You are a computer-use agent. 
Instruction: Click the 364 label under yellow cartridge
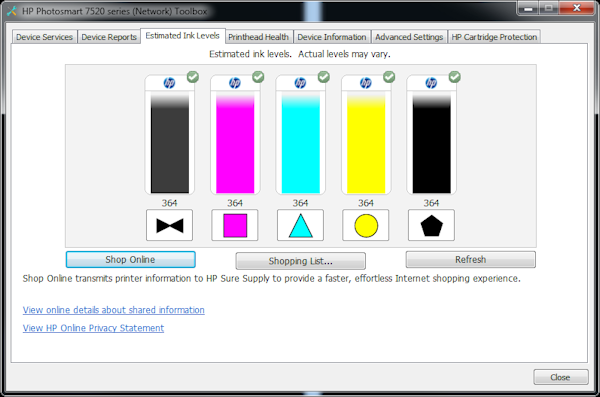coord(366,203)
